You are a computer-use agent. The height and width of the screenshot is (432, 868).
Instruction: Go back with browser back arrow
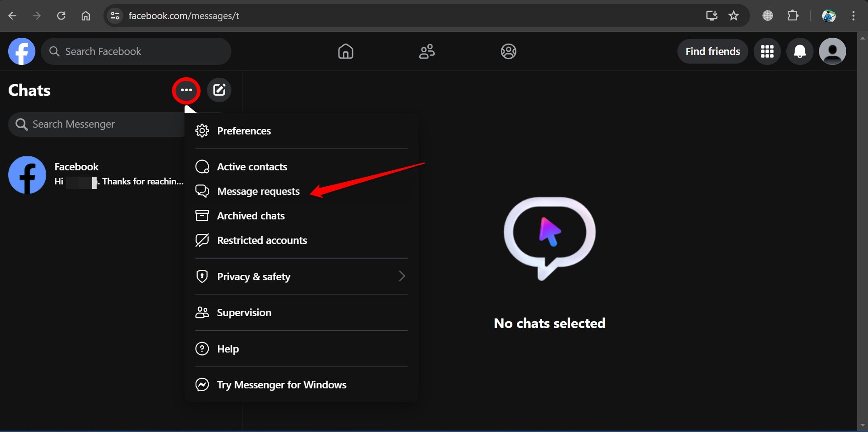[x=13, y=16]
